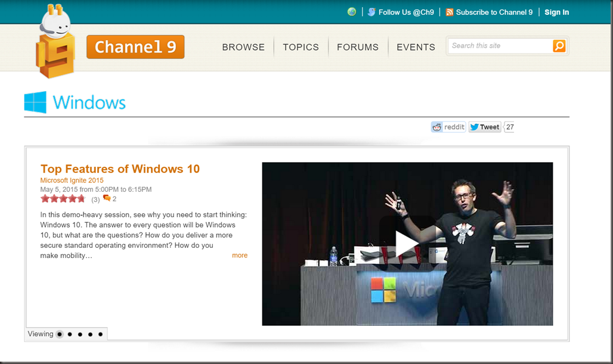Click the Channel 9 mascot logo
Image resolution: width=613 pixels, height=364 pixels.
[55, 41]
